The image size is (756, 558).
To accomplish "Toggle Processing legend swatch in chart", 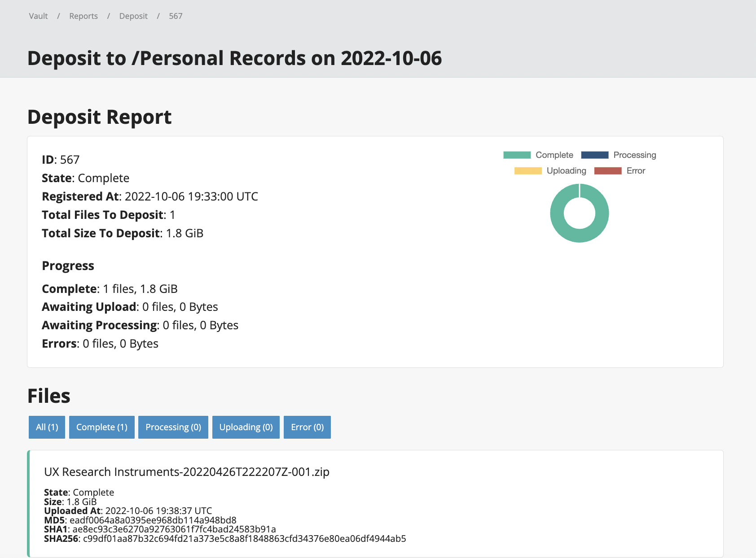I will [594, 155].
